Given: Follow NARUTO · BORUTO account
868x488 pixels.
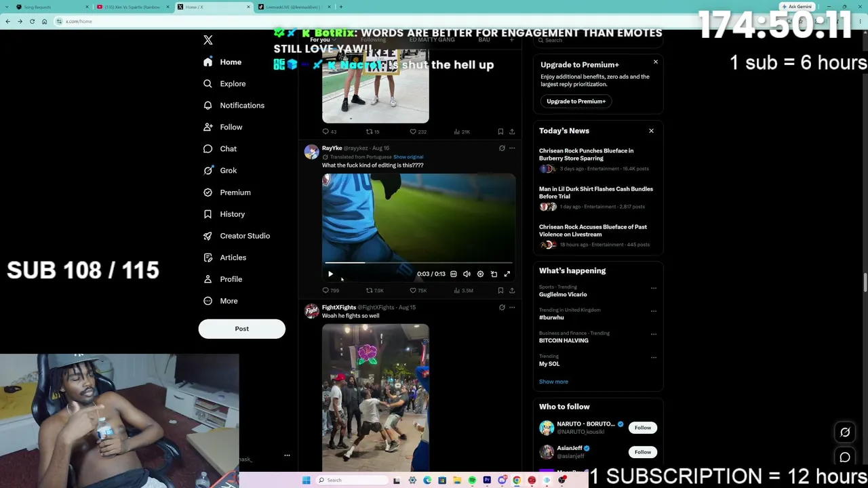Looking at the screenshot, I should coord(643,428).
